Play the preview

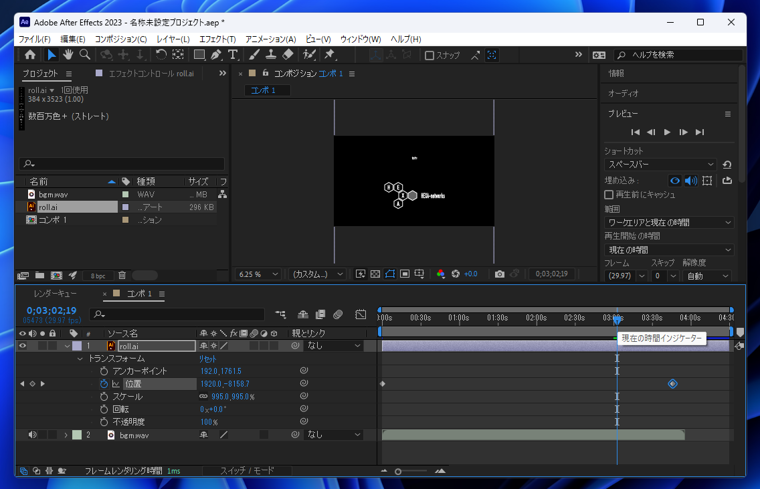[667, 132]
